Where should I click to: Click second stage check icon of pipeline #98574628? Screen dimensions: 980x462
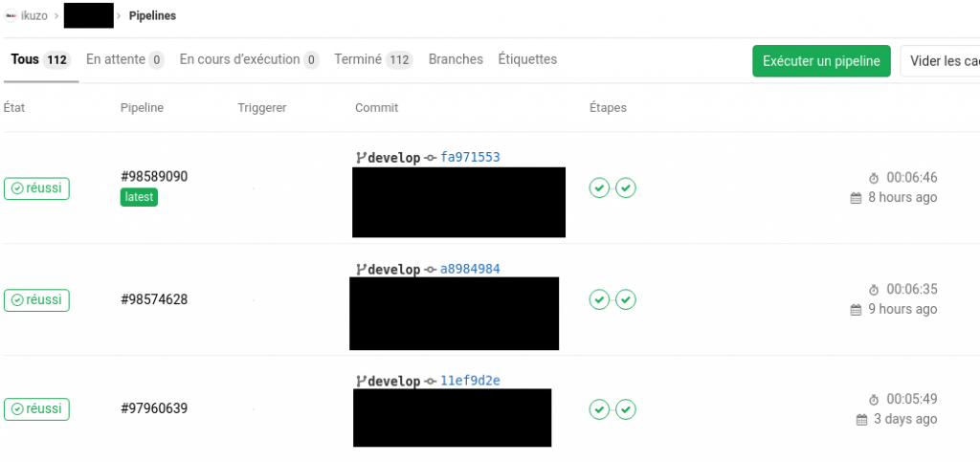pyautogui.click(x=626, y=299)
